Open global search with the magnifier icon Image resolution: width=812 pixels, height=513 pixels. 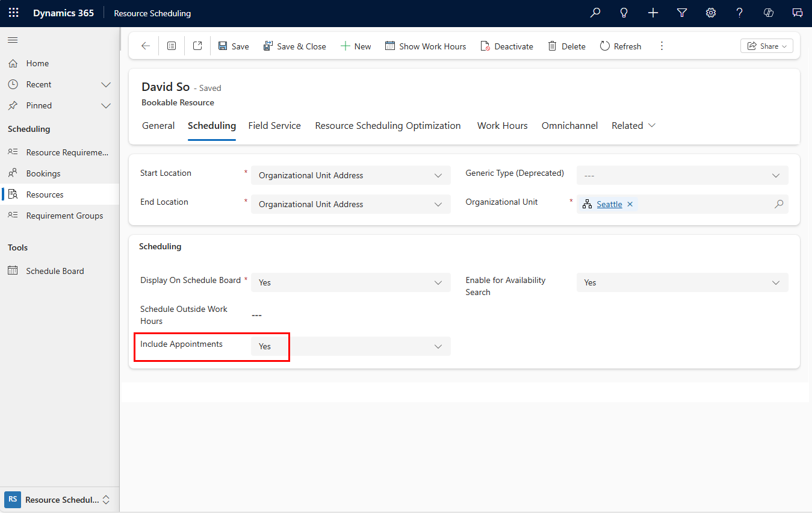(x=595, y=12)
